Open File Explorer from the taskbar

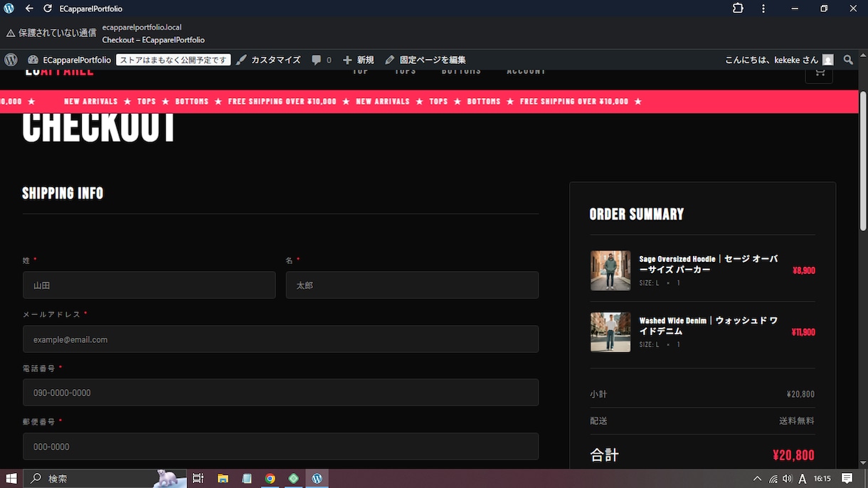223,479
